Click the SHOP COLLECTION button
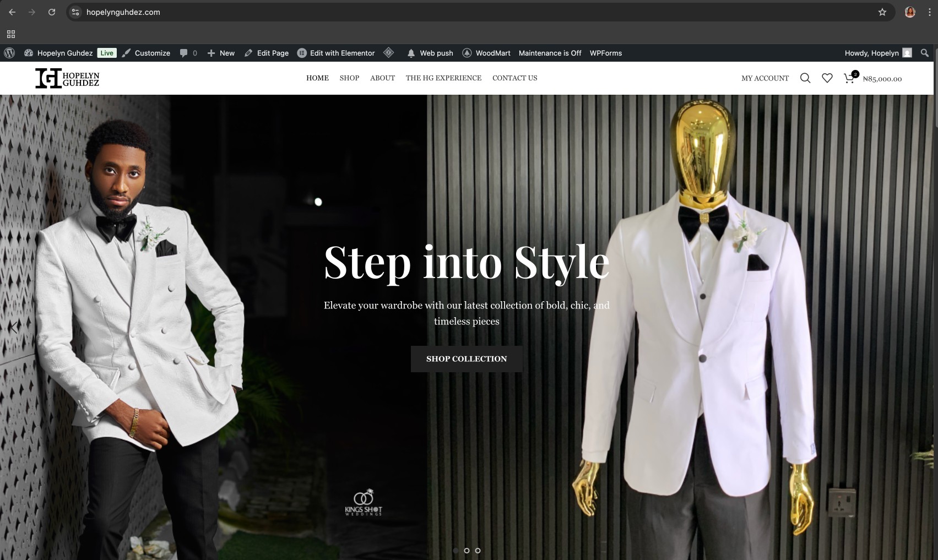Image resolution: width=938 pixels, height=560 pixels. pos(466,359)
